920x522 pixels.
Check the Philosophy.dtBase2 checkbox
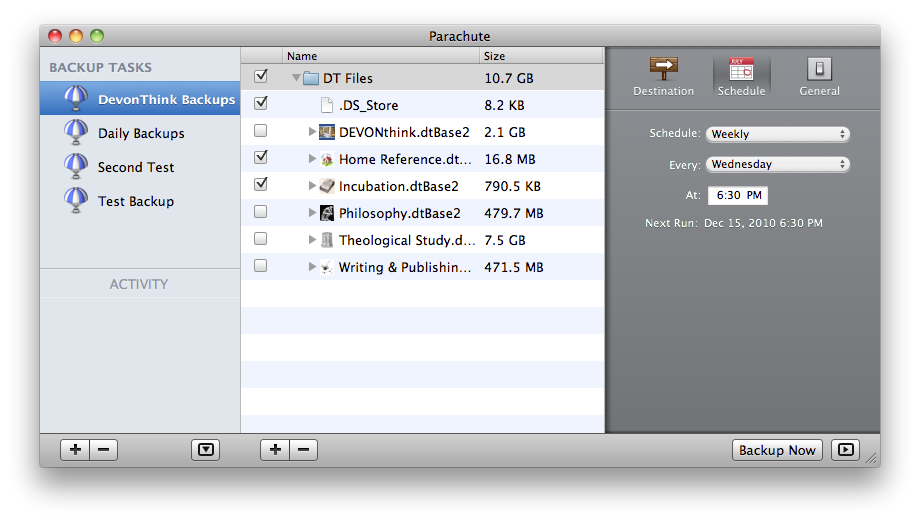261,212
